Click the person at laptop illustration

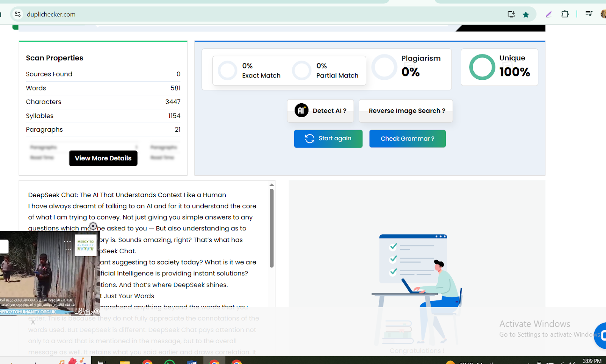pos(417,289)
